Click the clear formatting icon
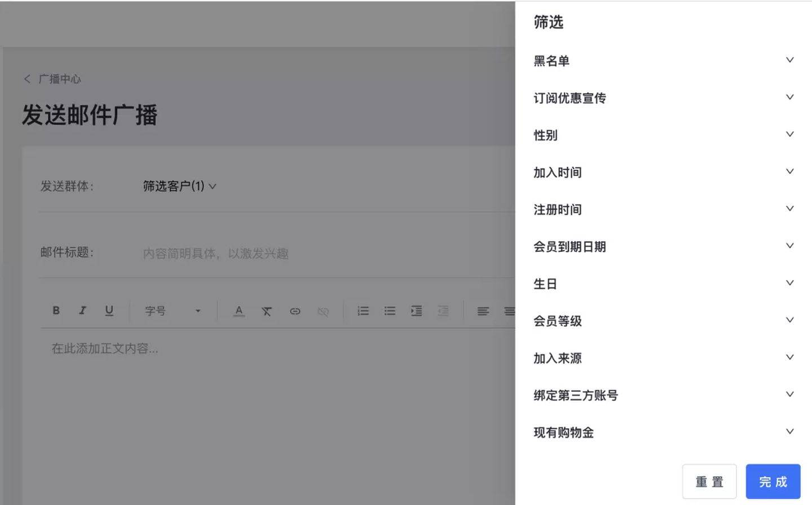 coord(266,311)
